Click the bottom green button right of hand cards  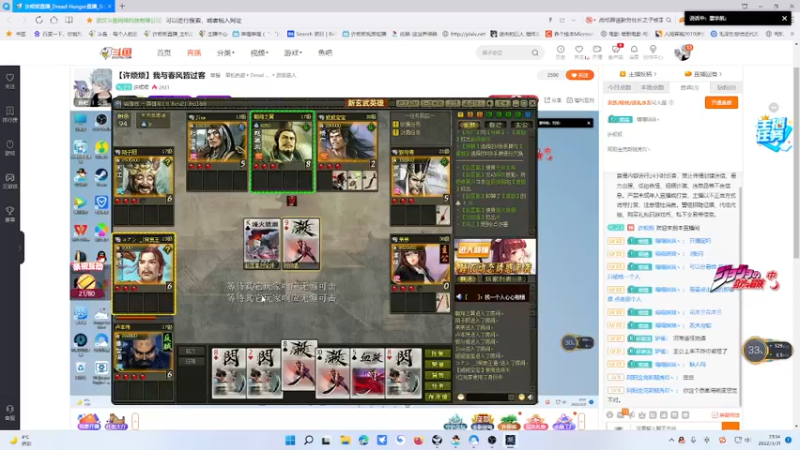[438, 396]
